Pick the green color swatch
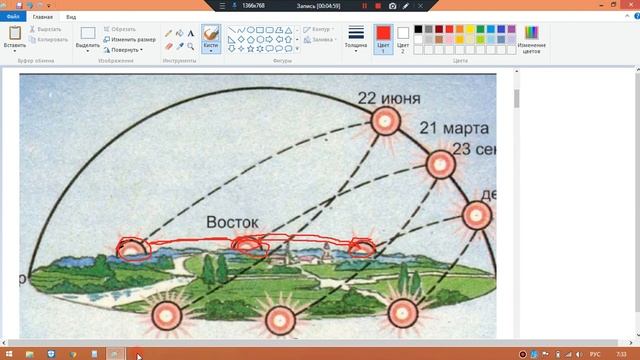 pos(480,29)
